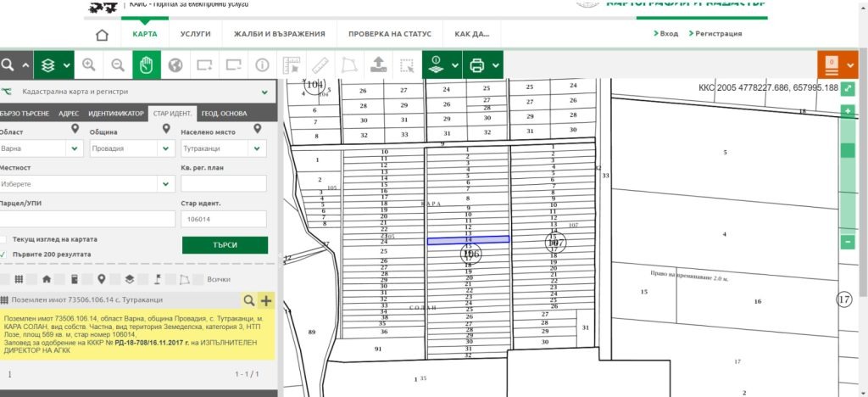
Task: Choose the ruler distance measure tool
Action: pos(320,64)
